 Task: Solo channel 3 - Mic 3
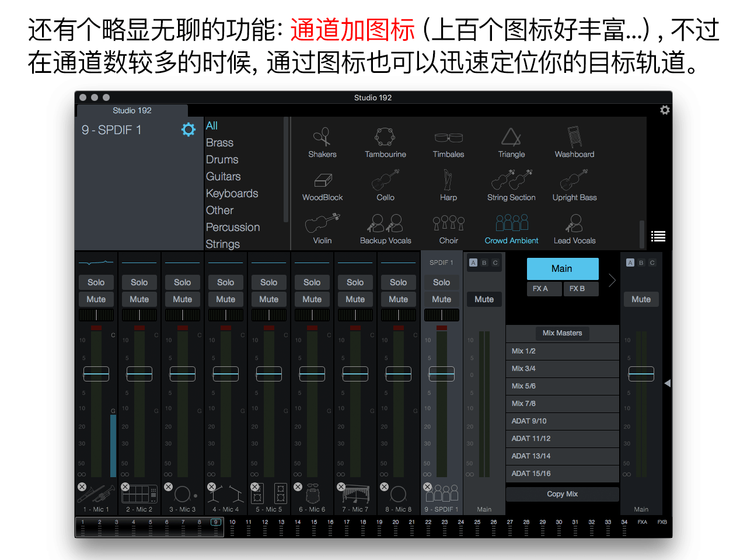(x=183, y=282)
